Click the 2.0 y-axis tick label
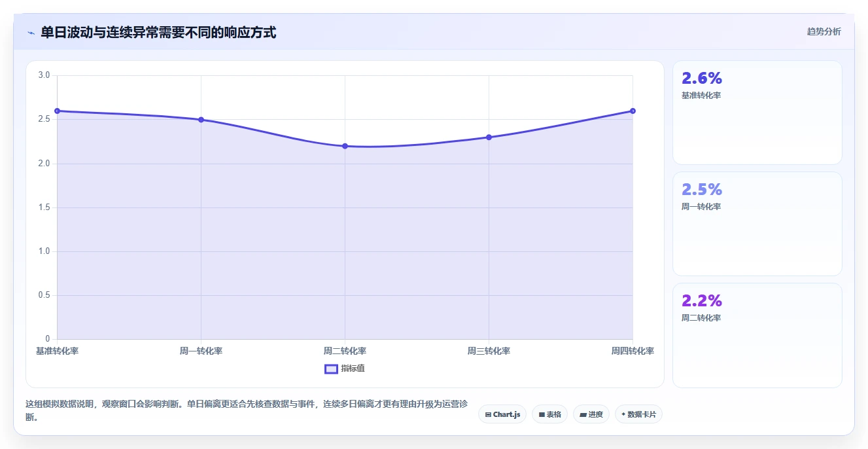 pyautogui.click(x=44, y=164)
